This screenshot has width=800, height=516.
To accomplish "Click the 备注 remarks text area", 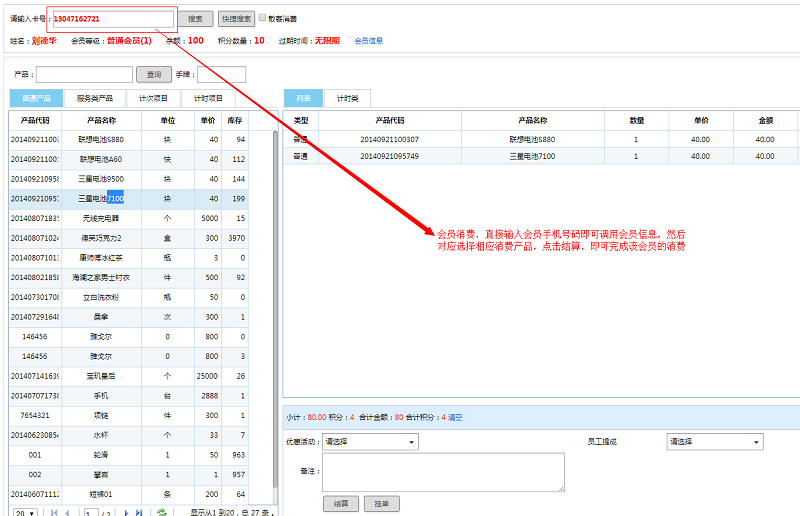I will (x=443, y=472).
